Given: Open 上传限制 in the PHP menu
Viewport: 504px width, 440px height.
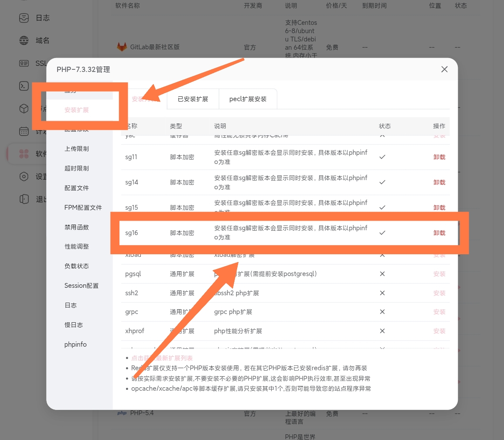Looking at the screenshot, I should tap(77, 149).
